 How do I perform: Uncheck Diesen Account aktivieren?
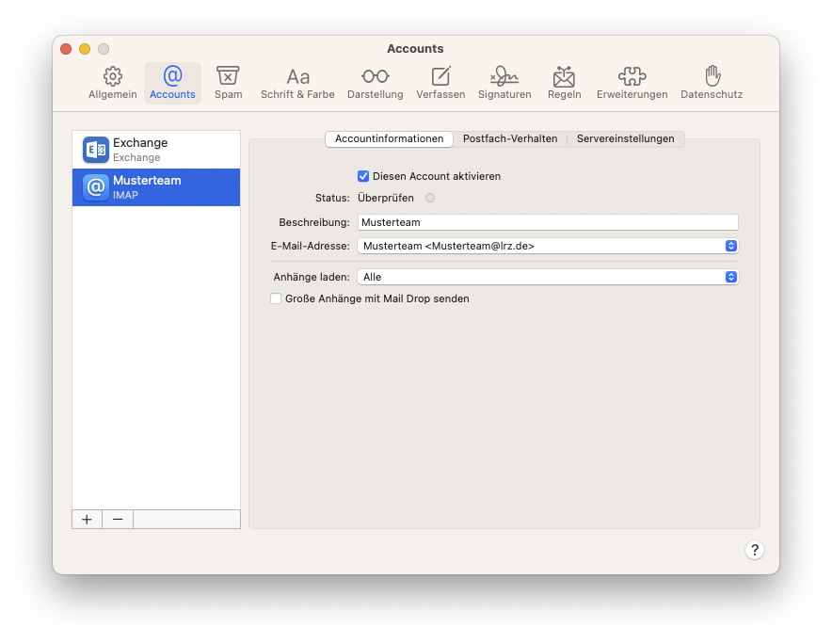(x=363, y=176)
